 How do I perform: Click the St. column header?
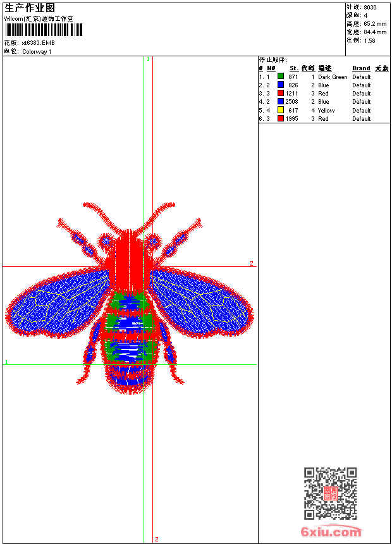point(293,68)
